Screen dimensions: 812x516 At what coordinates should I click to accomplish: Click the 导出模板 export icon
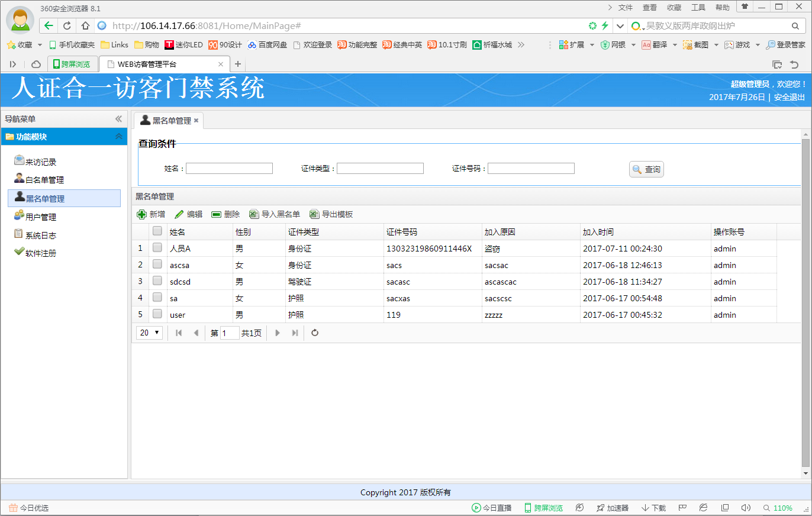[314, 214]
